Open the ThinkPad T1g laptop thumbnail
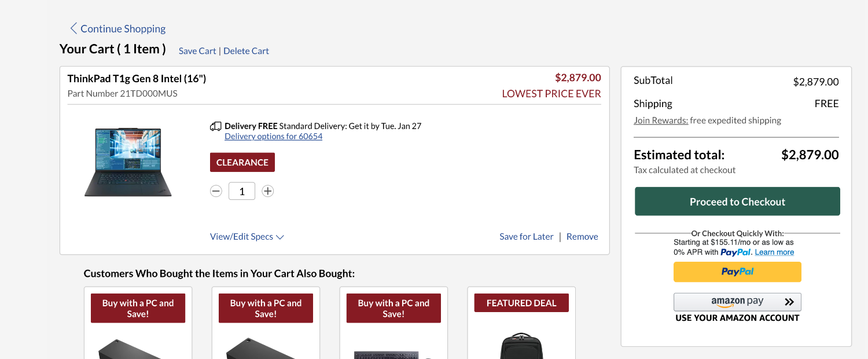This screenshot has width=868, height=359. click(x=128, y=162)
